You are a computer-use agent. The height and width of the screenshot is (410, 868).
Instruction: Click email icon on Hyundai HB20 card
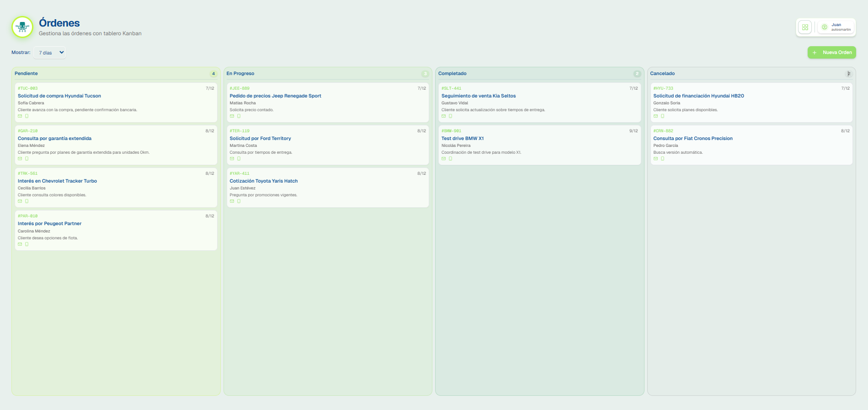tap(655, 116)
